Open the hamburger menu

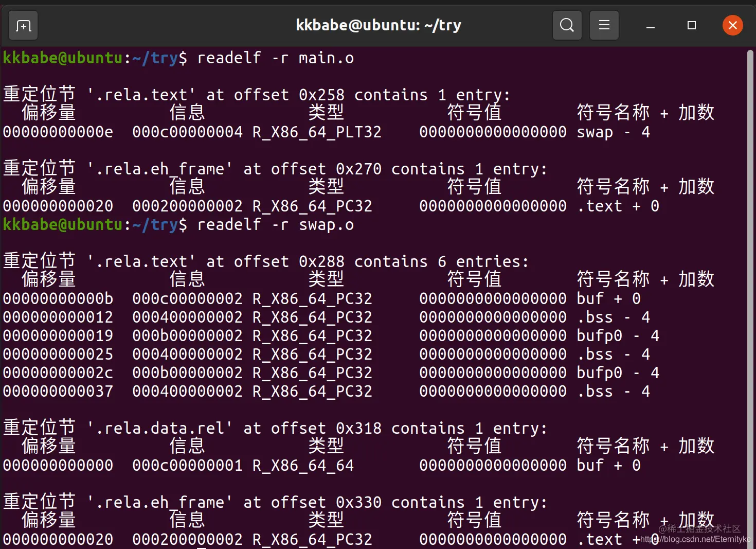604,25
